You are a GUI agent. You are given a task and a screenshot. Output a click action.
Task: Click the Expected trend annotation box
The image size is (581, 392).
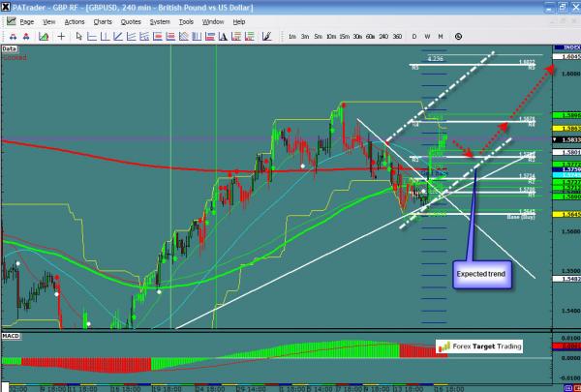[480, 274]
